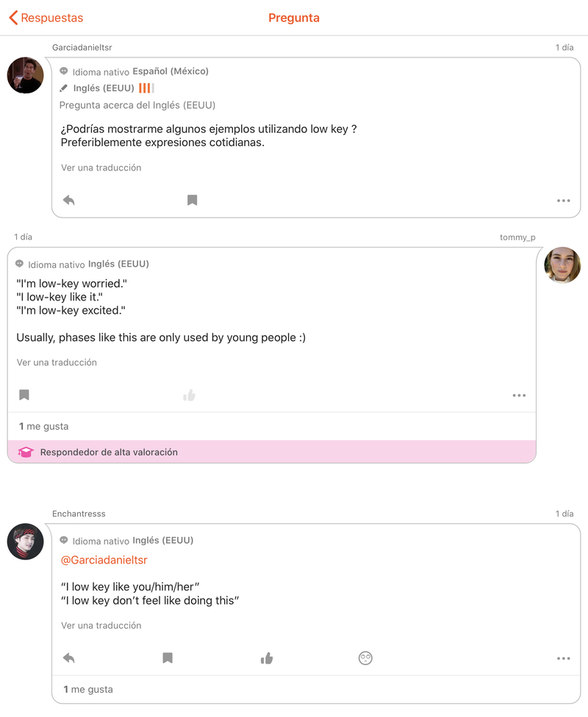588x717 pixels.
Task: Show translation of tommy_p's answer
Action: [x=57, y=362]
